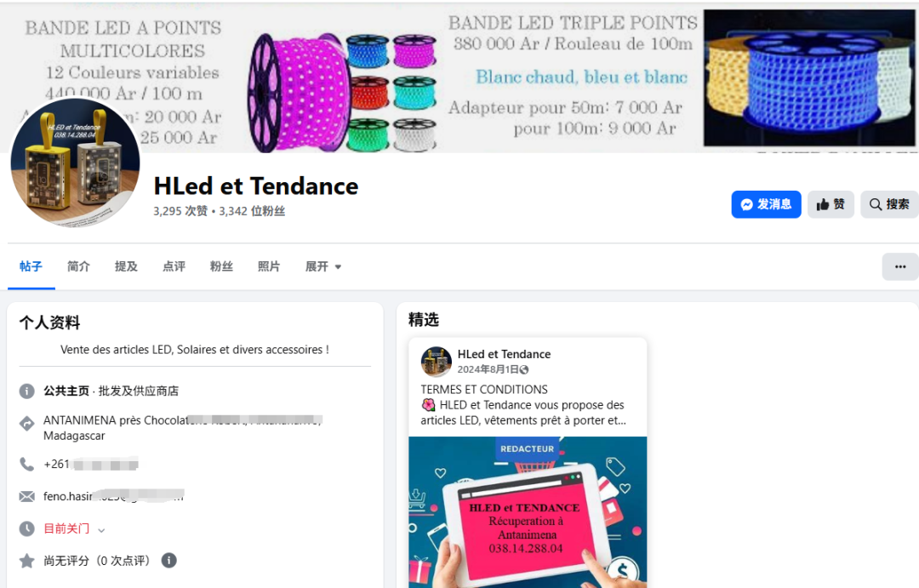Click the envelope icon beside the email address
919x588 pixels.
pos(27,497)
